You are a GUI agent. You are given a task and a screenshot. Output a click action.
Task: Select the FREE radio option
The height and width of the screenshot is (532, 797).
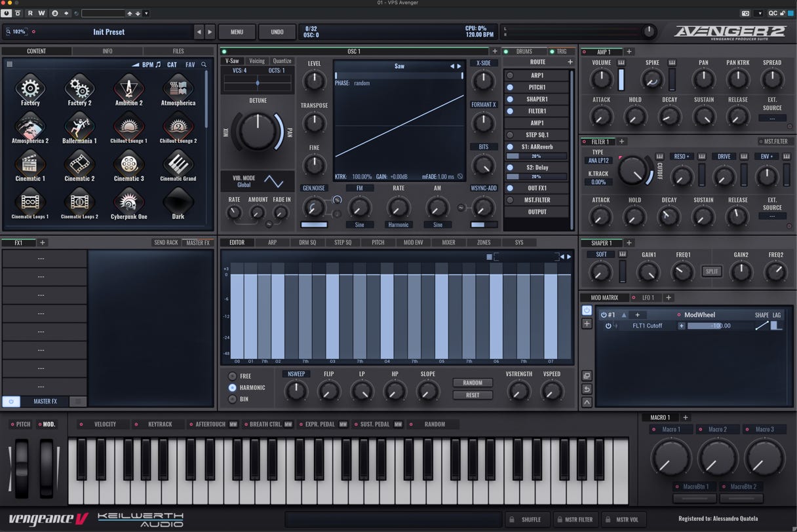tap(232, 376)
